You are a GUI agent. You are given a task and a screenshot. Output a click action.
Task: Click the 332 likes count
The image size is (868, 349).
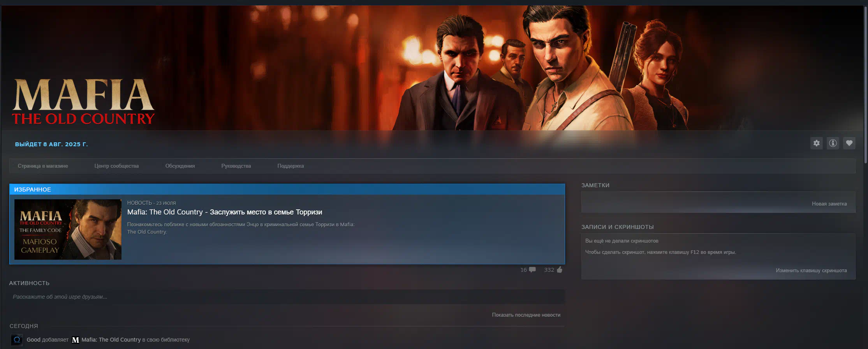point(549,270)
